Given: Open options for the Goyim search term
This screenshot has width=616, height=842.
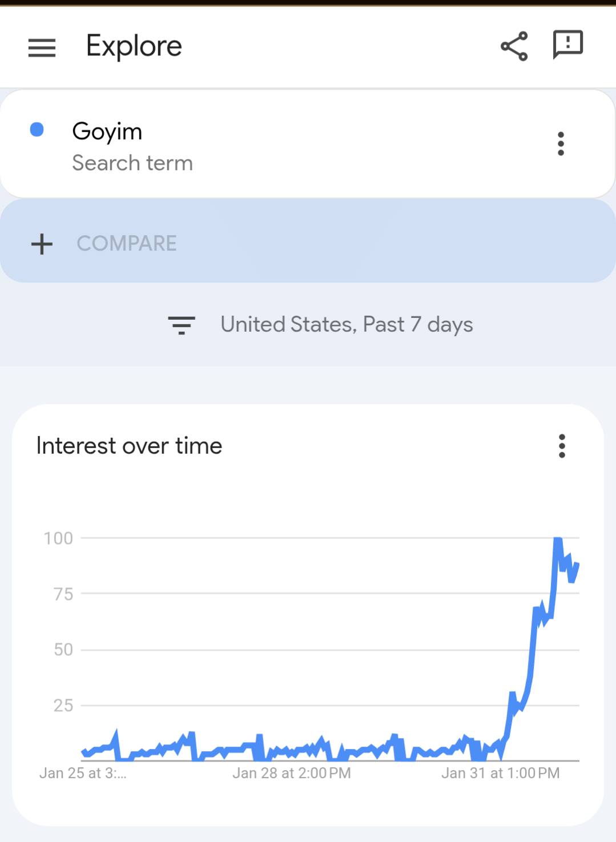Looking at the screenshot, I should pos(561,144).
